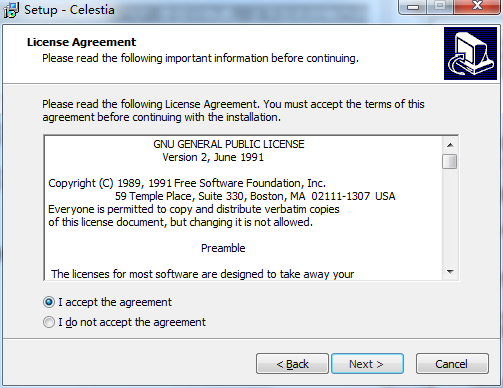Close the Celestia Setup window
The height and width of the screenshot is (388, 503).
[477, 7]
